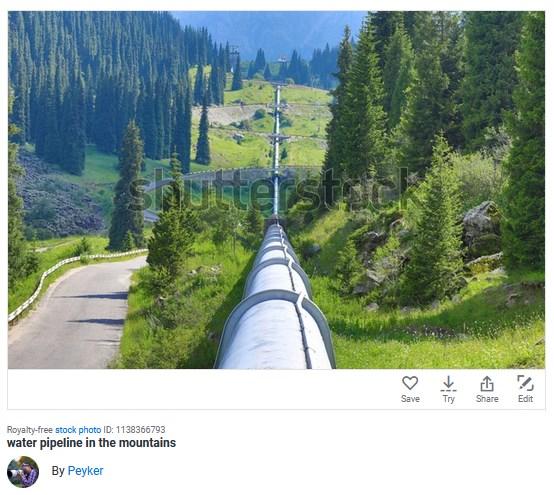Click the contributor avatar thumbnail
The width and height of the screenshot is (554, 495).
click(23, 472)
